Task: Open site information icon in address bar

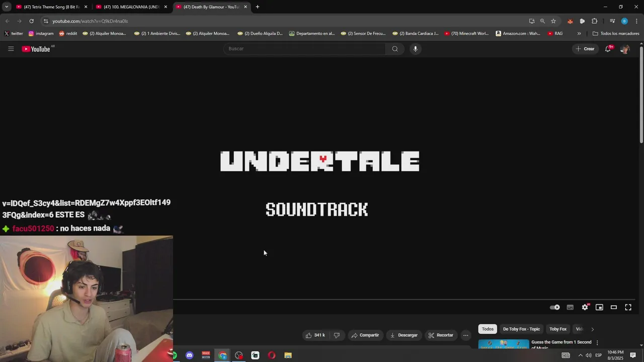Action: tap(46, 21)
